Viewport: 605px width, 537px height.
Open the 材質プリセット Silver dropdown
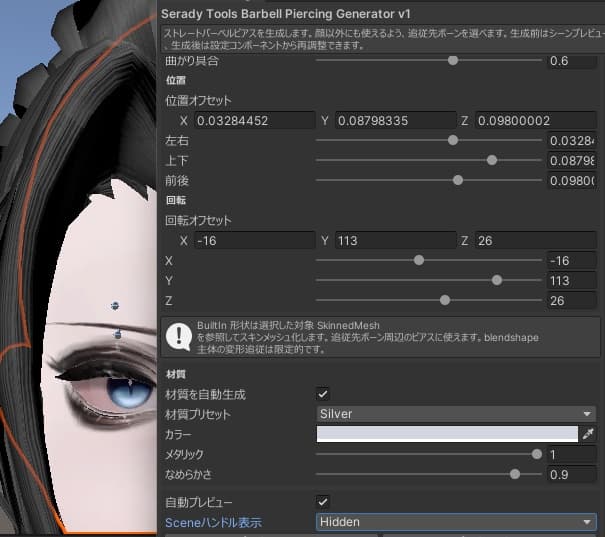tap(456, 414)
